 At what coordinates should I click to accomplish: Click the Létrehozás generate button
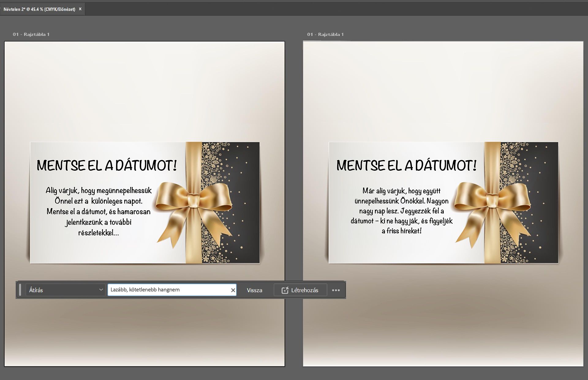point(300,290)
